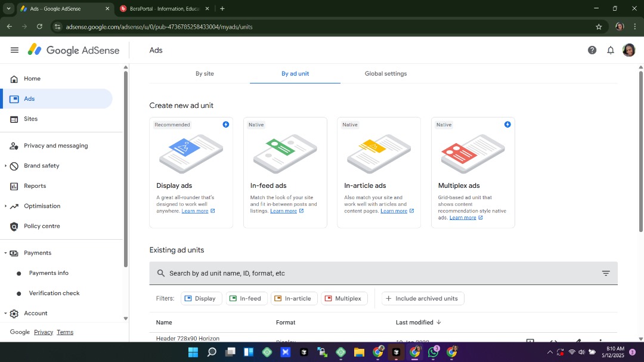Open the notifications bell icon
The height and width of the screenshot is (362, 644).
coord(611,50)
